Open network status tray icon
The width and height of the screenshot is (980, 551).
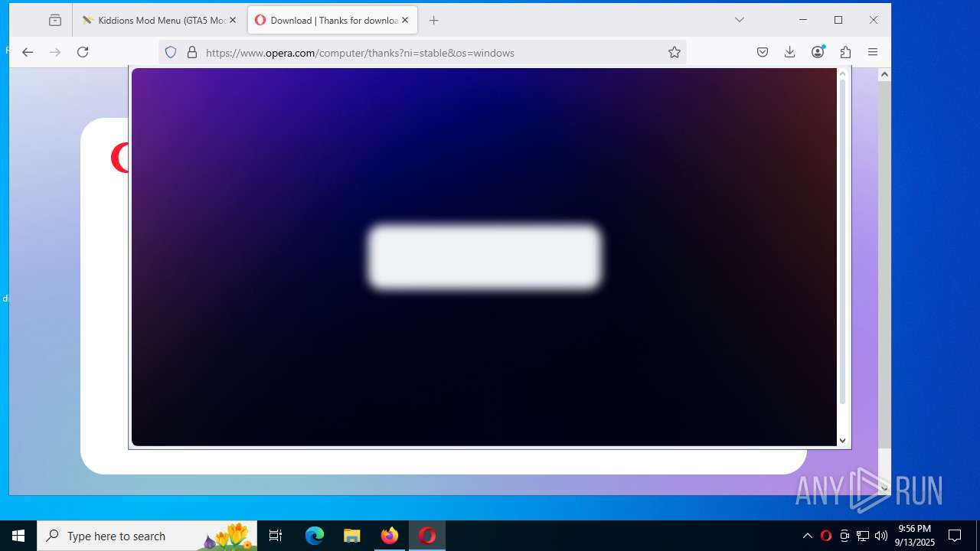(863, 536)
